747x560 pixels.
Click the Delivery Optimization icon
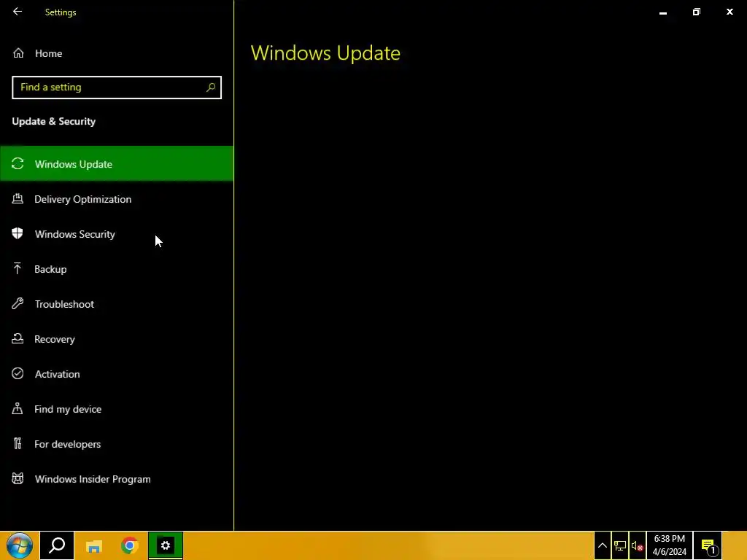click(18, 198)
